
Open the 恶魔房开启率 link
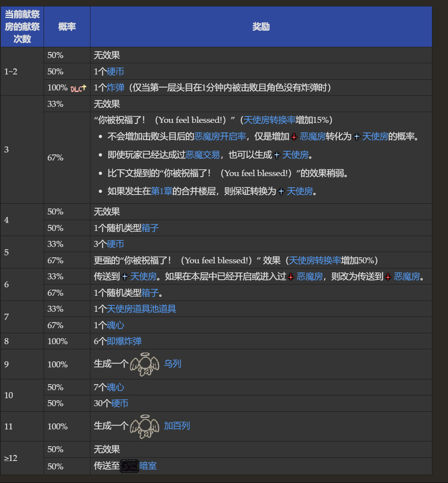coord(220,136)
